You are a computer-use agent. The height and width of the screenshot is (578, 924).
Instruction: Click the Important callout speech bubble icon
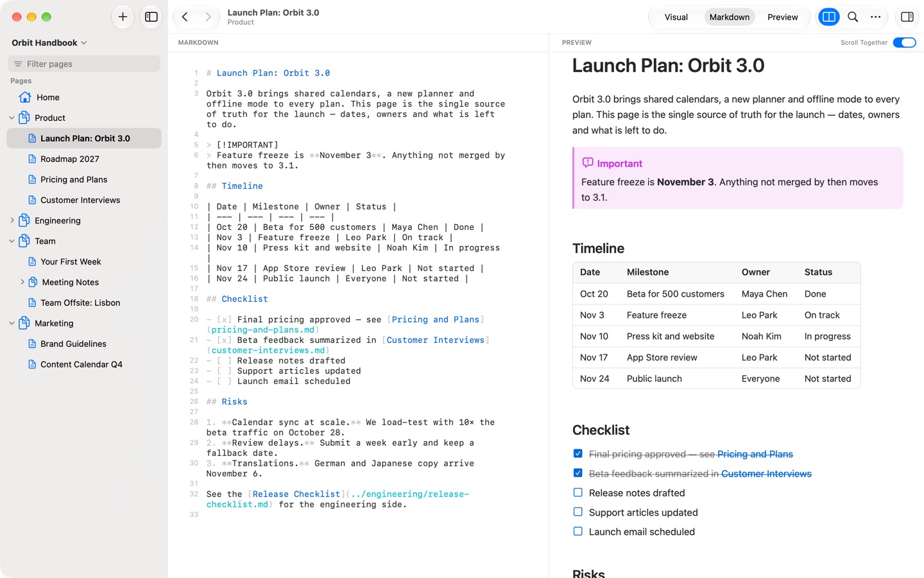pos(588,163)
